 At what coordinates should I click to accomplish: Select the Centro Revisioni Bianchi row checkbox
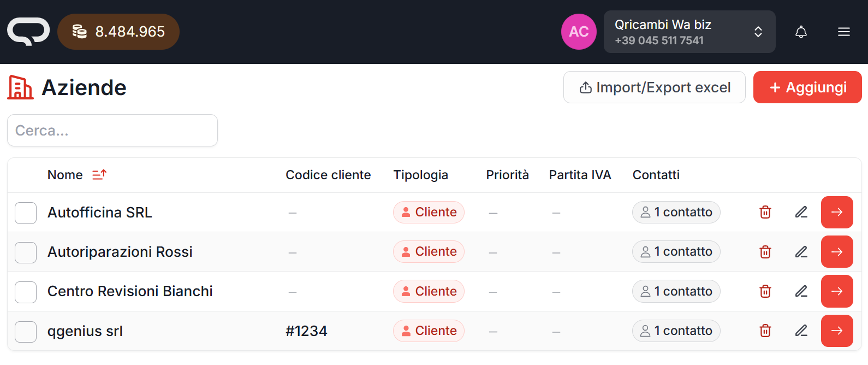coord(26,292)
